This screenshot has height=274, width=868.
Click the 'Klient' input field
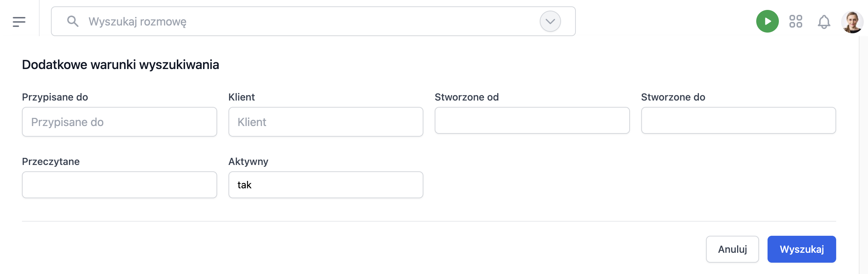325,122
